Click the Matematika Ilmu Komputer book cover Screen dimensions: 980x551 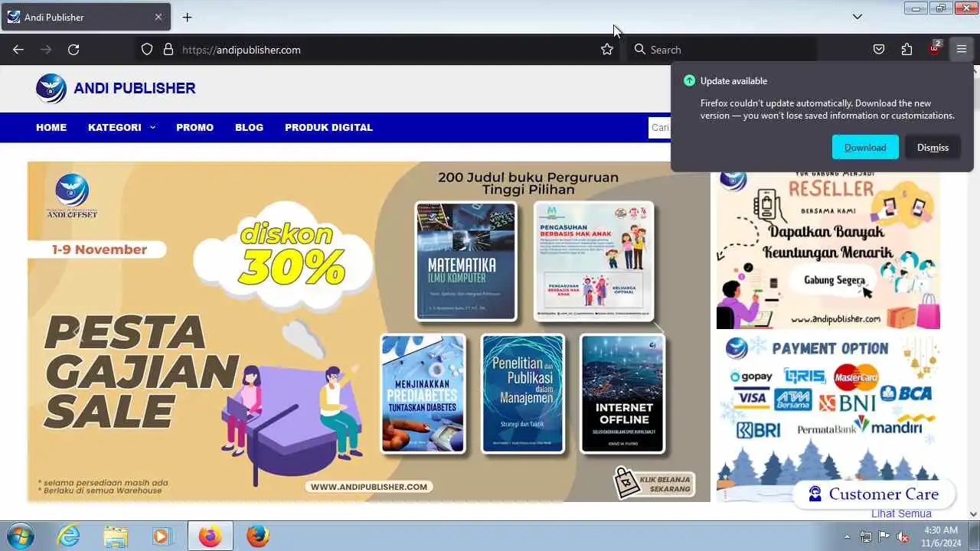coord(465,261)
